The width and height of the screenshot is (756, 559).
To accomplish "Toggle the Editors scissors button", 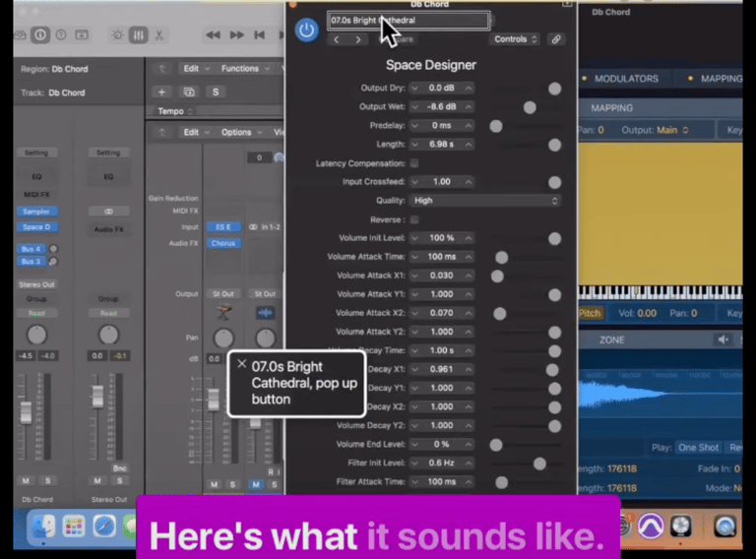I will 159,34.
